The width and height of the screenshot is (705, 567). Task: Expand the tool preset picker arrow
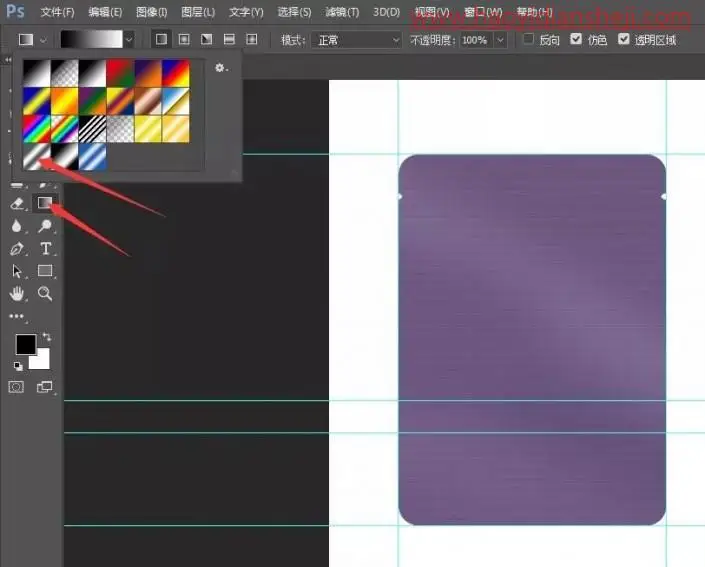click(x=43, y=40)
